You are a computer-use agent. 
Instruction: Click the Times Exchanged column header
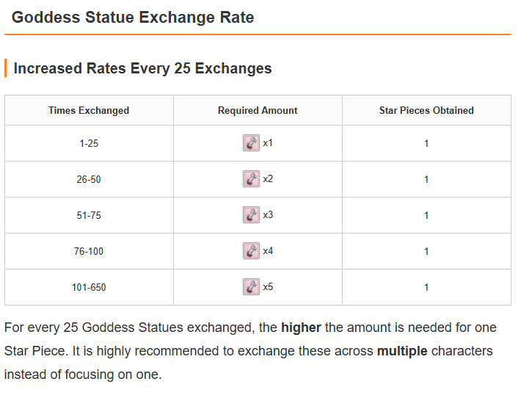click(x=89, y=110)
